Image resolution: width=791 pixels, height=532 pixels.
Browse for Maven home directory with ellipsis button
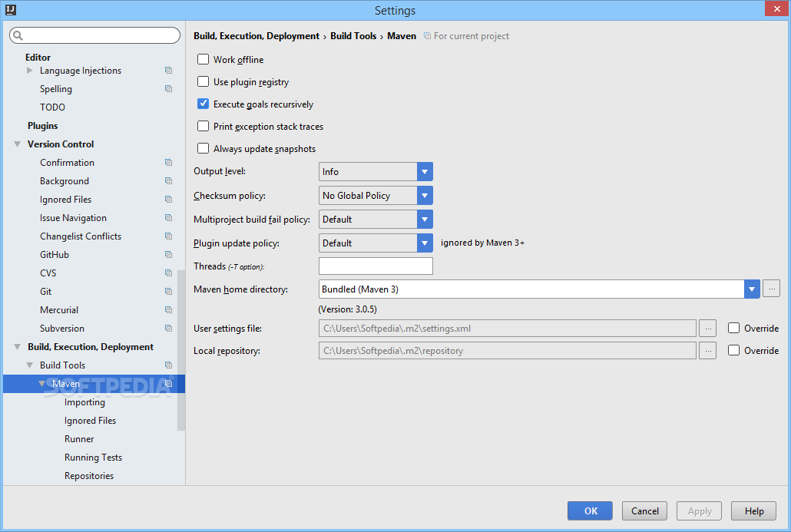(x=771, y=289)
